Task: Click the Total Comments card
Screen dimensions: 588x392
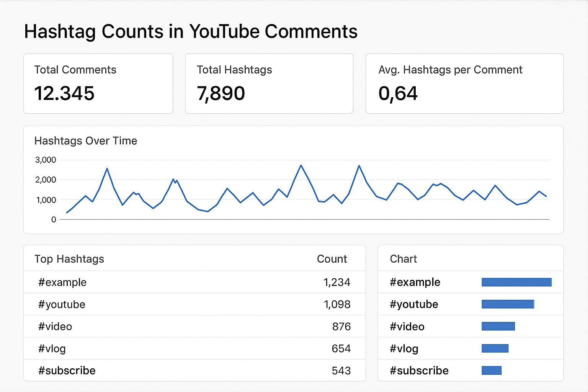Action: pyautogui.click(x=98, y=83)
